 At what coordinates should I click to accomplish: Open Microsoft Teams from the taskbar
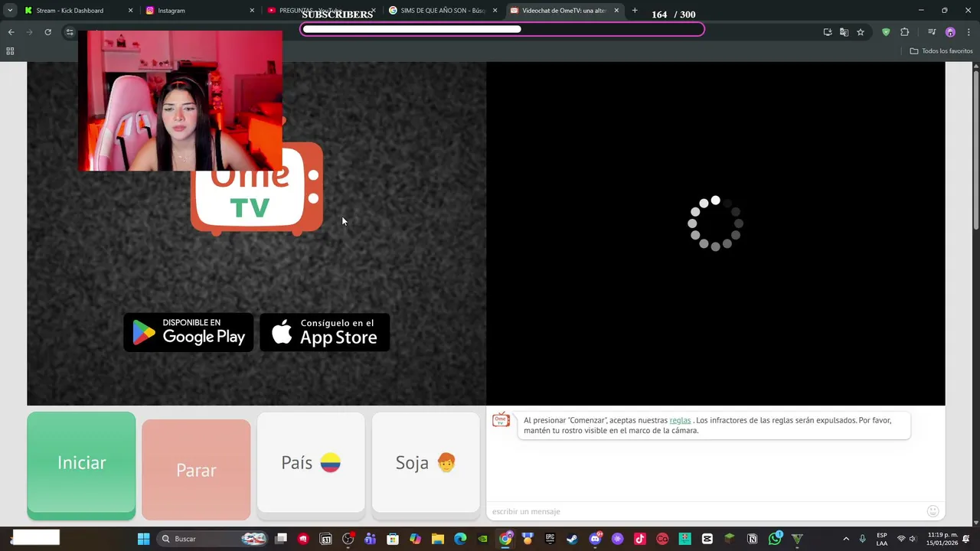pos(371,539)
